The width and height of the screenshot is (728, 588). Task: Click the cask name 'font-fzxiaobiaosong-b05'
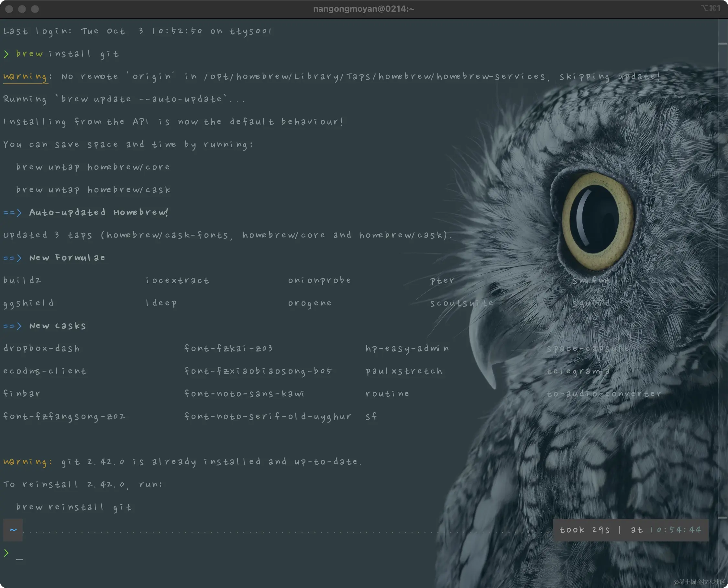point(258,371)
